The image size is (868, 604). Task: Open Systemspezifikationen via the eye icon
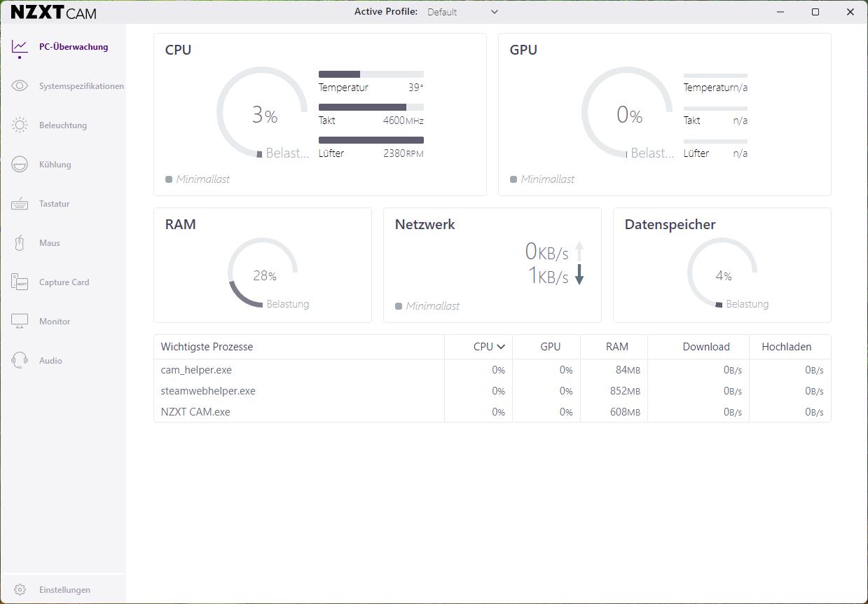[x=20, y=86]
